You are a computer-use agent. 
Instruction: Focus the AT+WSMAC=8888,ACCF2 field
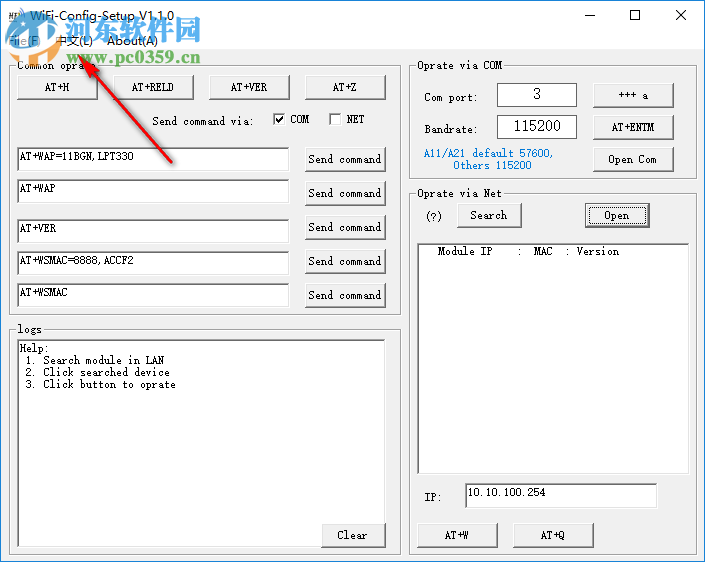pyautogui.click(x=153, y=263)
